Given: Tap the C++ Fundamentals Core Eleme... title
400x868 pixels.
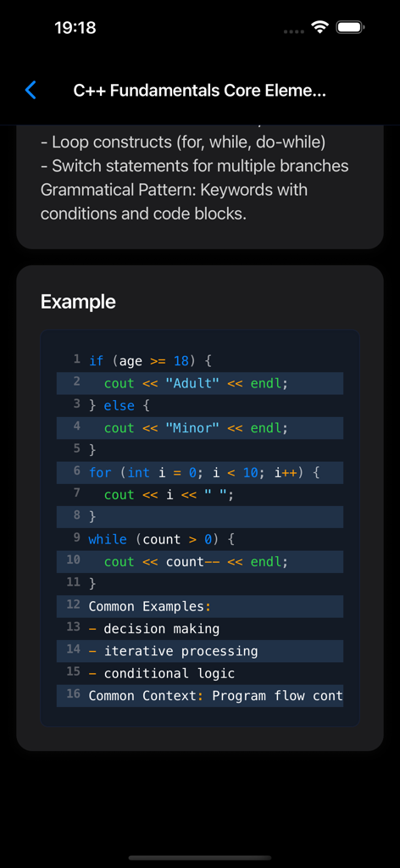Looking at the screenshot, I should coord(200,91).
